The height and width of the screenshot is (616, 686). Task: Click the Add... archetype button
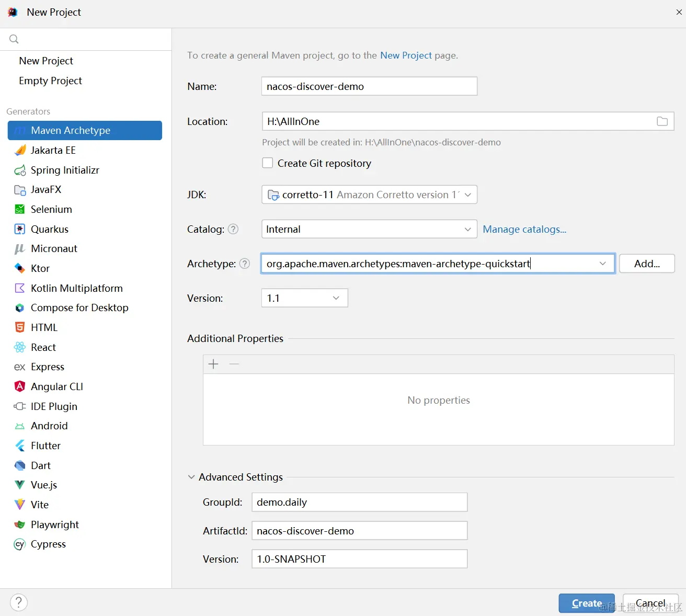tap(647, 264)
